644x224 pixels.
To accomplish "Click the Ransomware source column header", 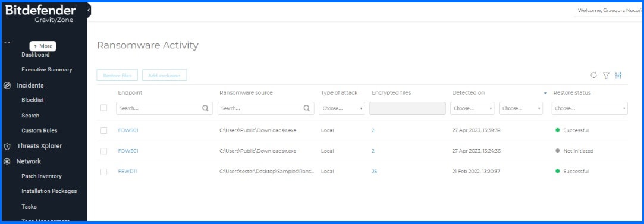I will point(246,93).
